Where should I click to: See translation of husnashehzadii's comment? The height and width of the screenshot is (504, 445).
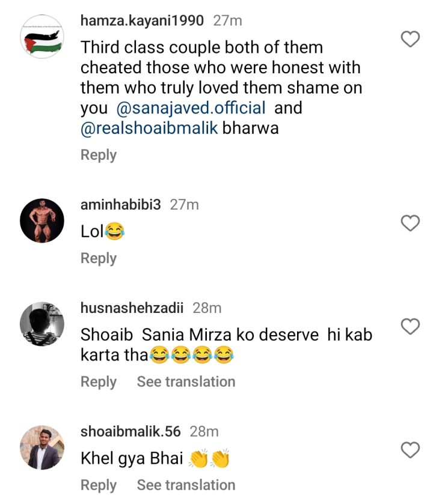[186, 382]
